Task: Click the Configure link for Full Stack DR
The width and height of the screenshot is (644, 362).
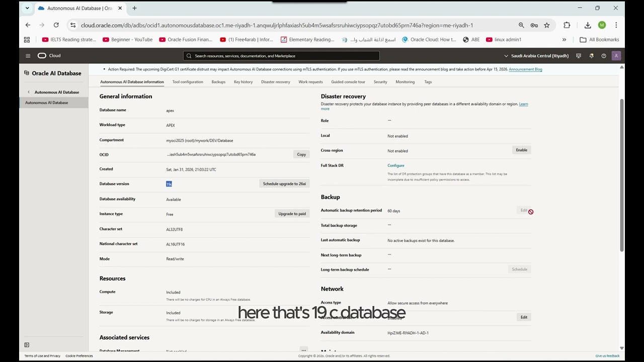Action: coord(395,165)
